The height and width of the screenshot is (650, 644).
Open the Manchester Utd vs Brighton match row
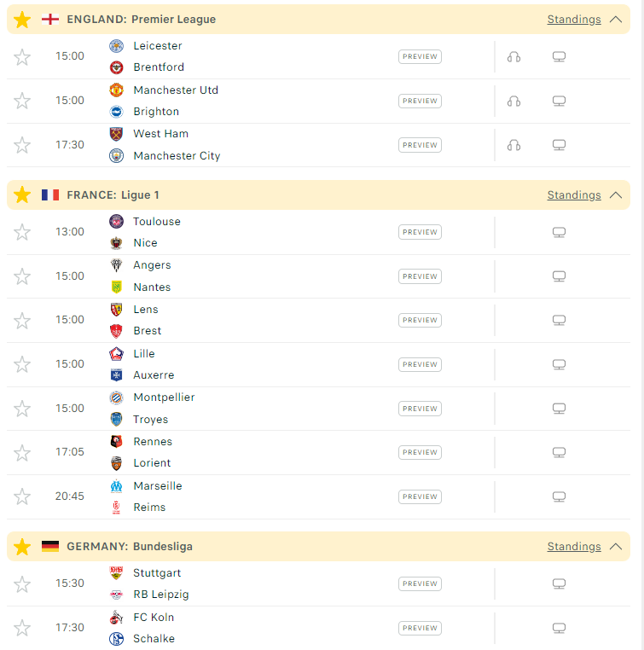pyautogui.click(x=318, y=102)
